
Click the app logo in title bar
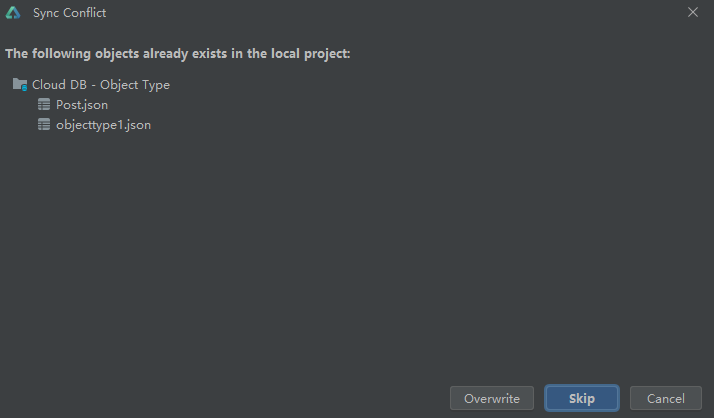(13, 13)
